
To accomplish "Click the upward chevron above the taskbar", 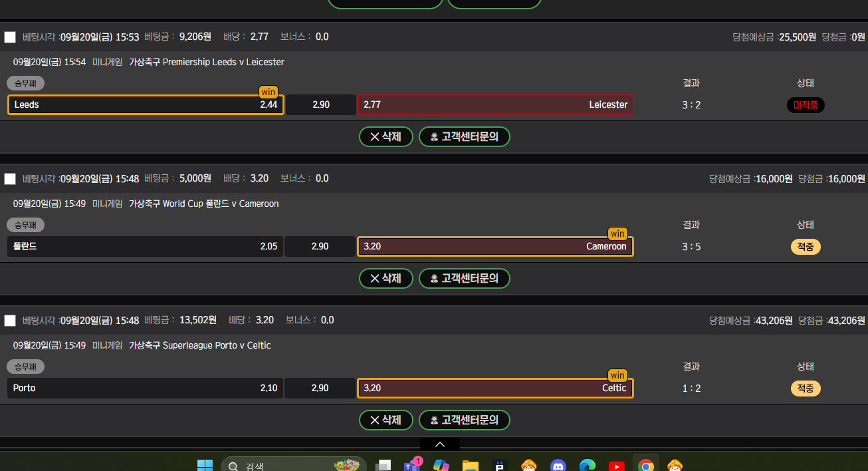I will pos(439,444).
